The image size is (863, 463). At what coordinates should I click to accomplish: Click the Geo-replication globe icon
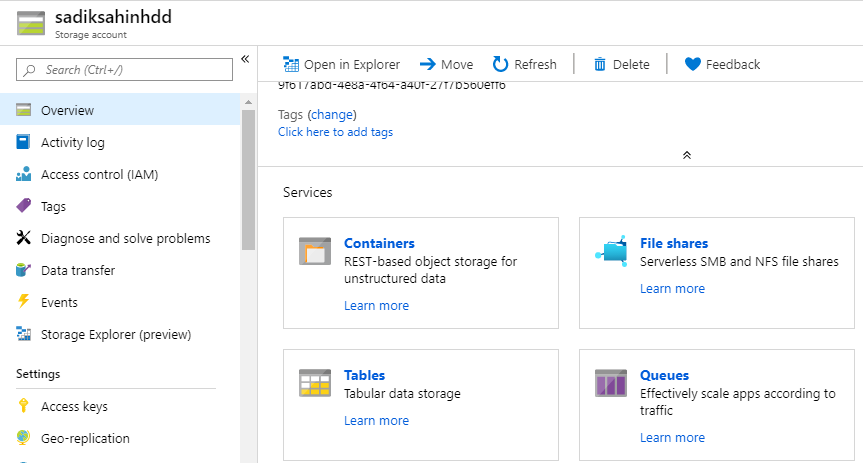pos(23,438)
